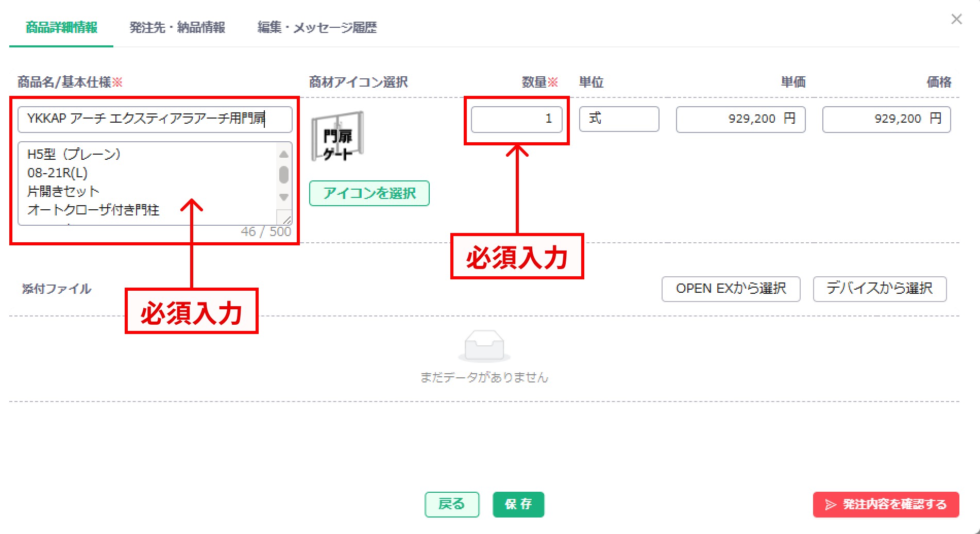
Task: Click the 片開きセット text line
Action: 63,191
